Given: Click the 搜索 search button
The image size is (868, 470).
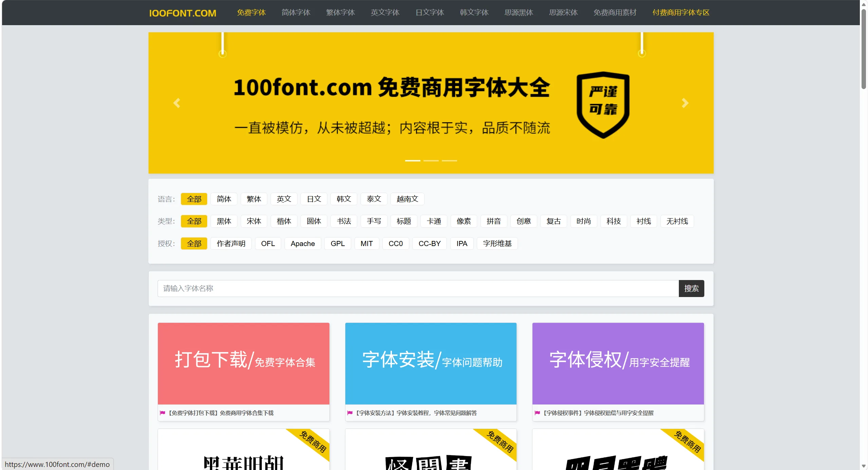Looking at the screenshot, I should [691, 289].
